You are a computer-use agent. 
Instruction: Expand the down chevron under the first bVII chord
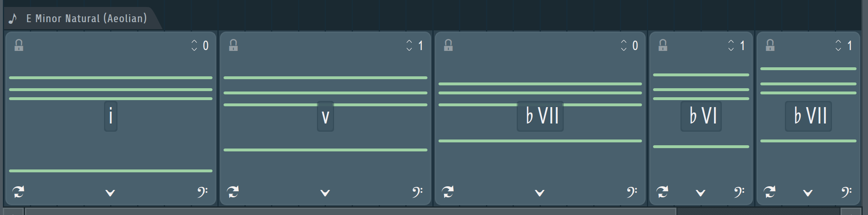pos(540,193)
